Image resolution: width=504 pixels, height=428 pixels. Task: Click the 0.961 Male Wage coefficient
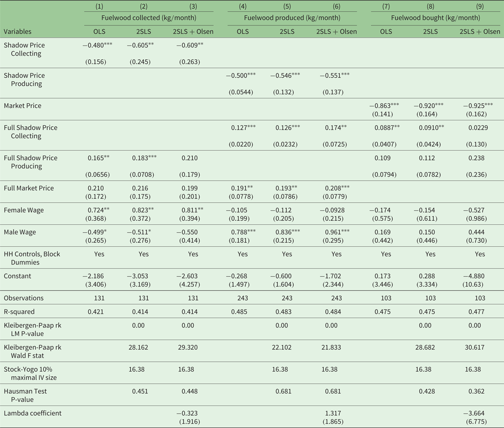point(333,232)
